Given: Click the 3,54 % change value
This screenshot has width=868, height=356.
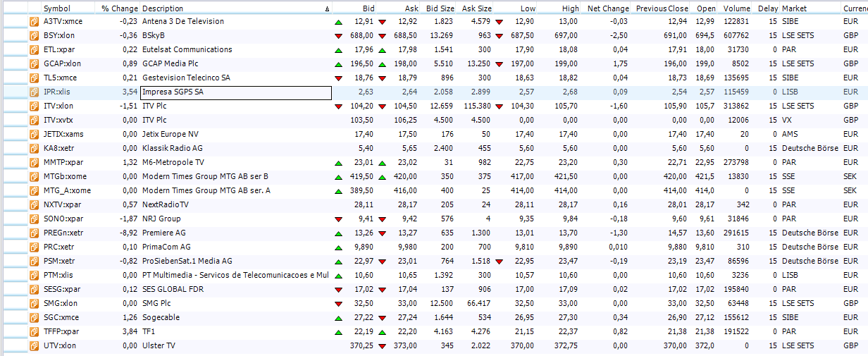Looking at the screenshot, I should 129,92.
